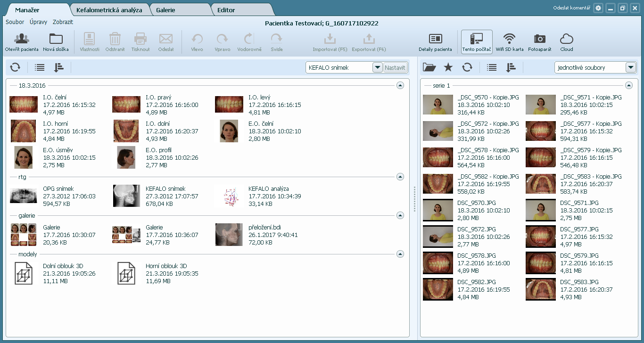644x343 pixels.
Task: Click the Nastavit button
Action: pos(395,68)
